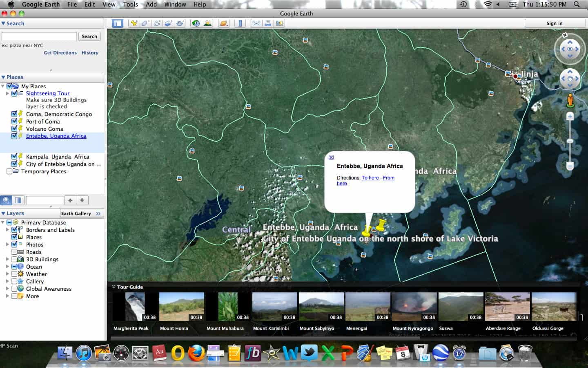Collapse the Layers panel triangle
The height and width of the screenshot is (368, 588).
(3, 213)
